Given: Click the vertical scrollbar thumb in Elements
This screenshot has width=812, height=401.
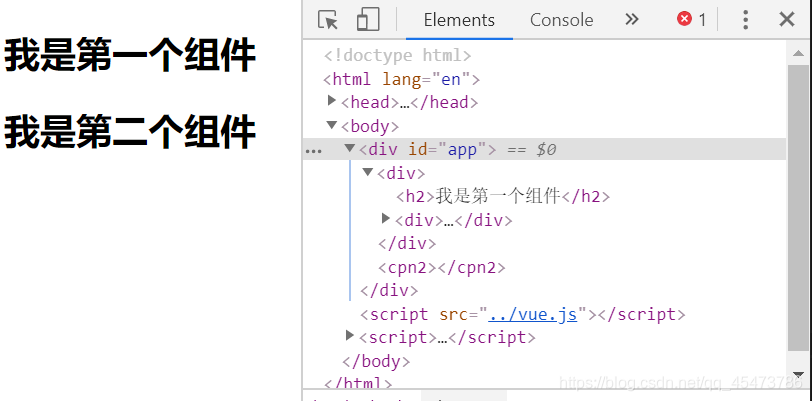Looking at the screenshot, I should (798, 207).
